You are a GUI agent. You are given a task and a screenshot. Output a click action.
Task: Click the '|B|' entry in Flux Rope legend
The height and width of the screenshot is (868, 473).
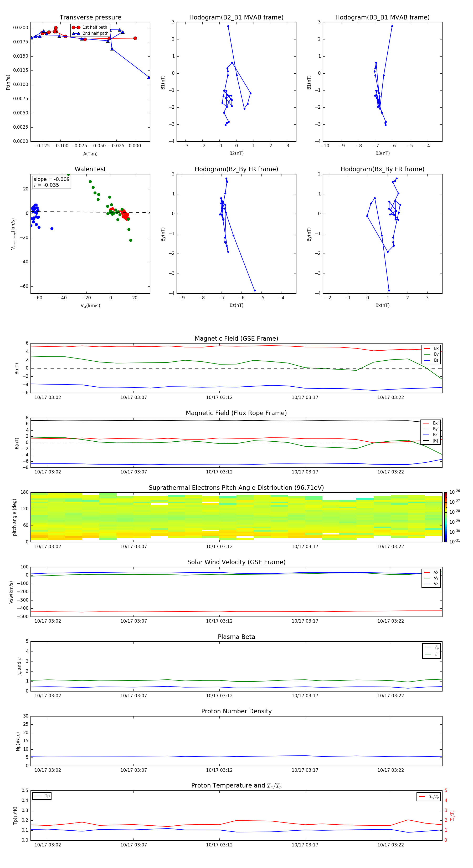[431, 441]
